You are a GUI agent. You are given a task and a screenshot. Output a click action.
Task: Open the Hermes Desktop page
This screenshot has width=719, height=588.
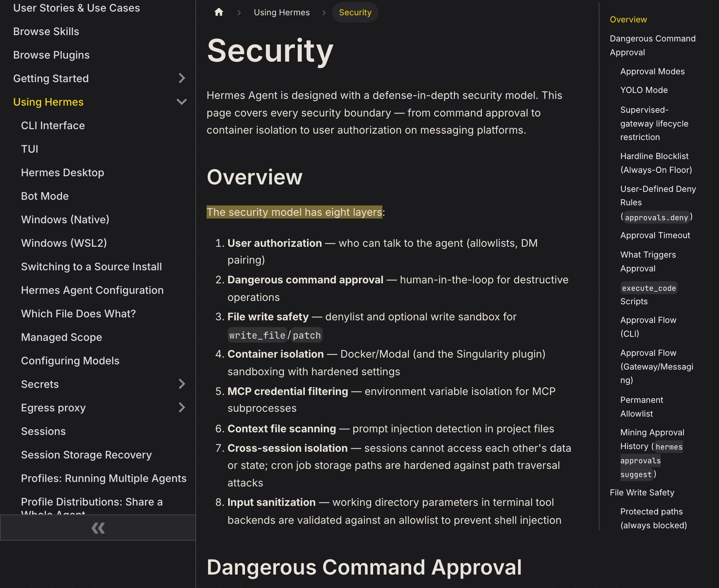pos(63,173)
